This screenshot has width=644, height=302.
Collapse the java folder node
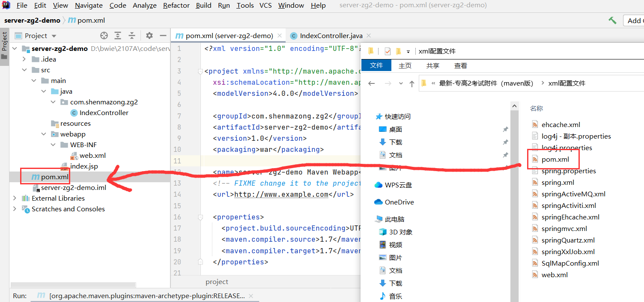44,92
